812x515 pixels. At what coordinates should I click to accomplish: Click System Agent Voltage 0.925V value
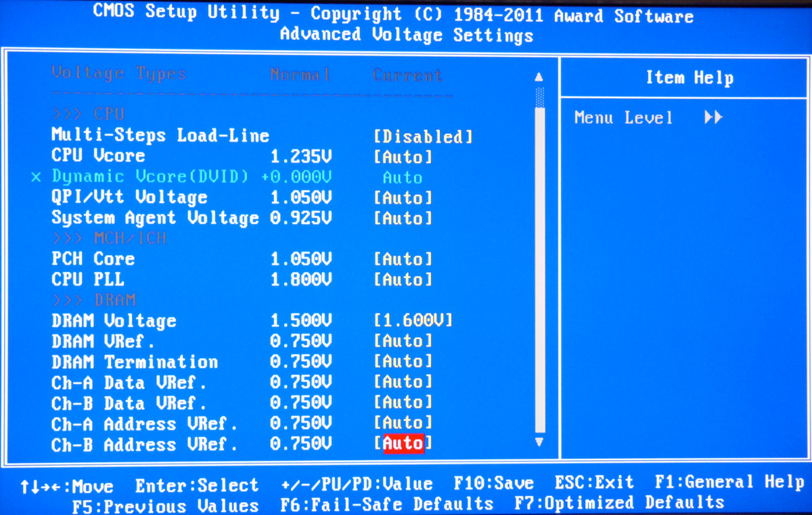point(301,218)
